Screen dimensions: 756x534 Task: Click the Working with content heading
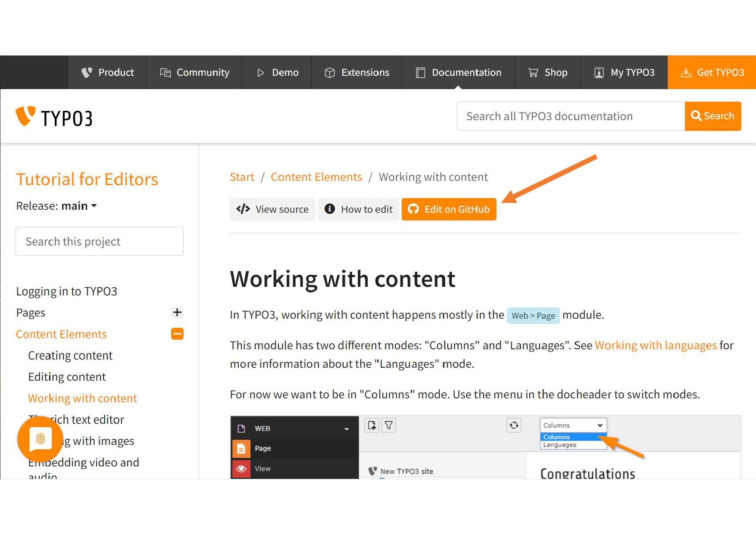tap(343, 279)
